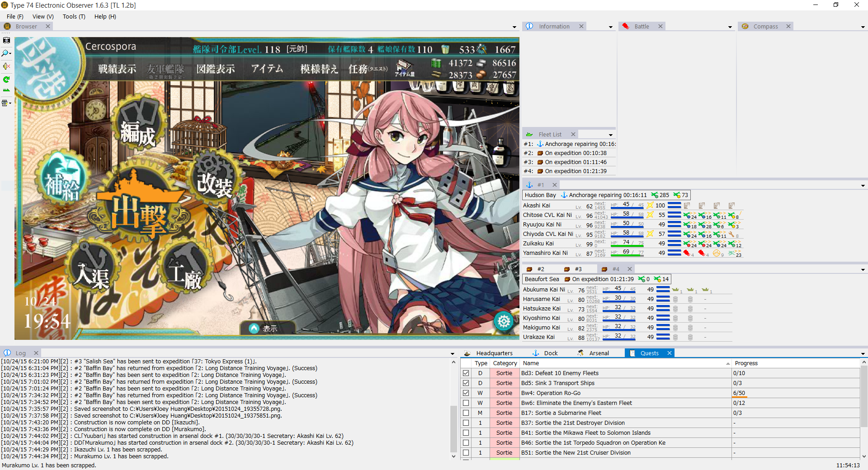Take a browser screenshot with camera icon

(x=6, y=40)
